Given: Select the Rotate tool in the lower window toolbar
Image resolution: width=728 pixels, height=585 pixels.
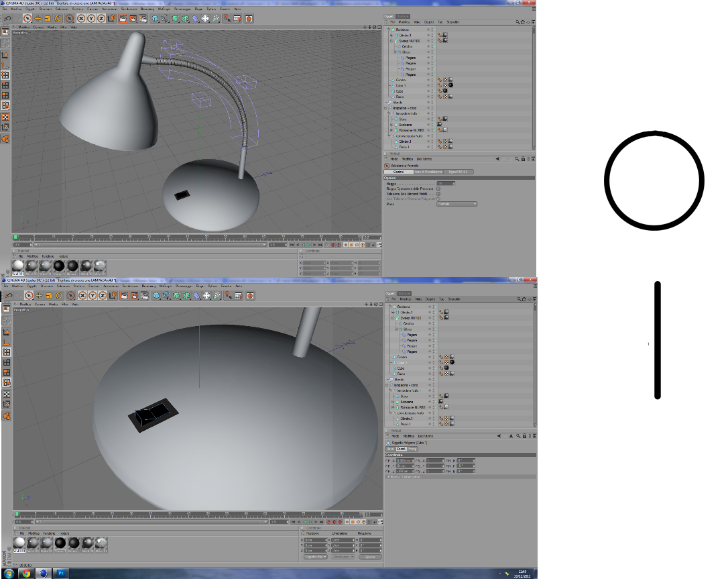Looking at the screenshot, I should click(x=60, y=296).
